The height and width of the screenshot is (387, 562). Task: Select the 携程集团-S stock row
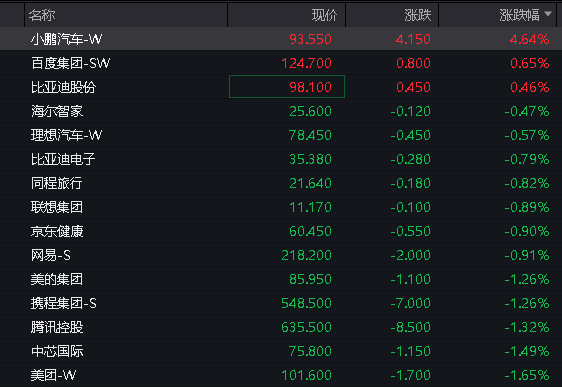pos(281,303)
